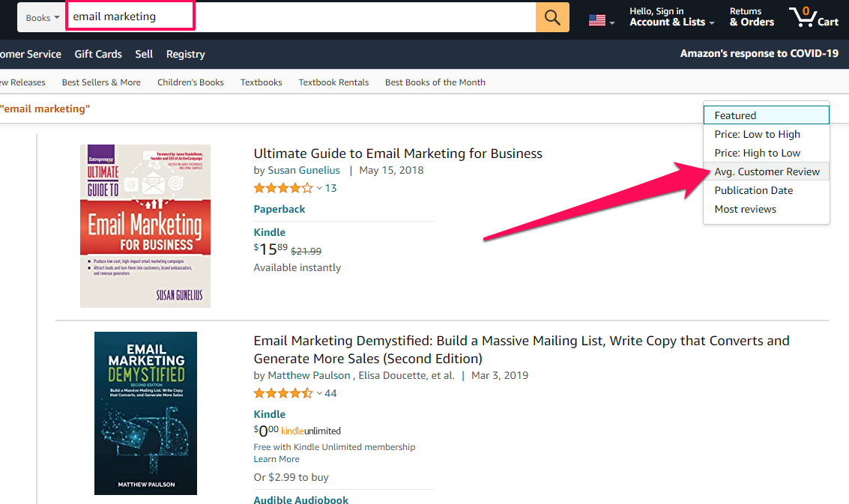Viewport: 849px width, 504px height.
Task: Click the US flag country selector
Action: (x=601, y=20)
